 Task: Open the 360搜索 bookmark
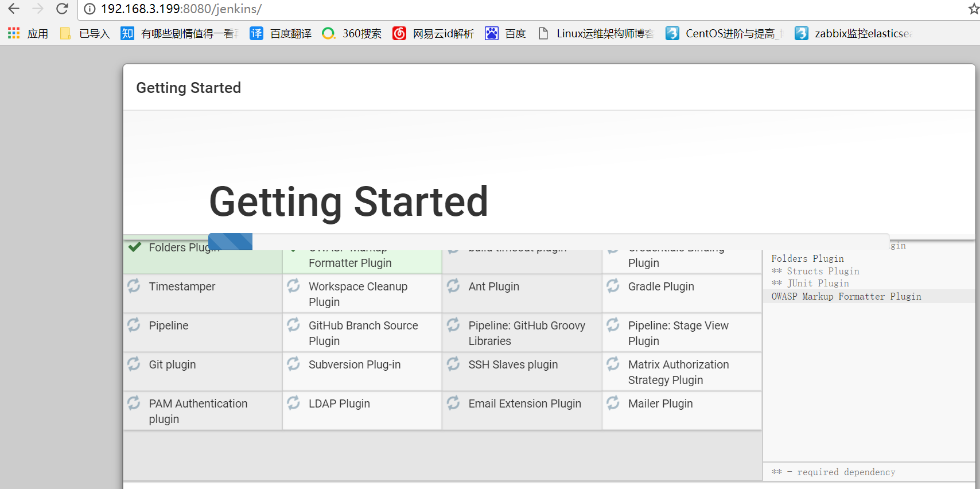(x=352, y=33)
